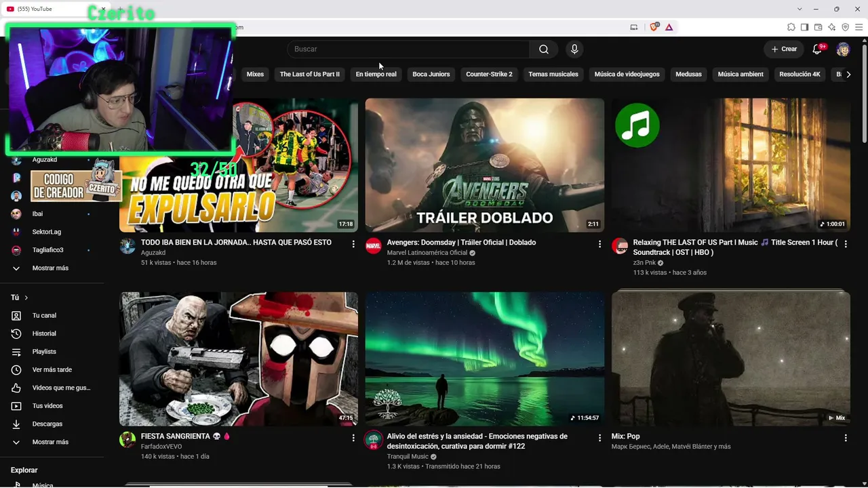Click the search input field Buscar
This screenshot has width=868, height=488.
pyautogui.click(x=408, y=49)
